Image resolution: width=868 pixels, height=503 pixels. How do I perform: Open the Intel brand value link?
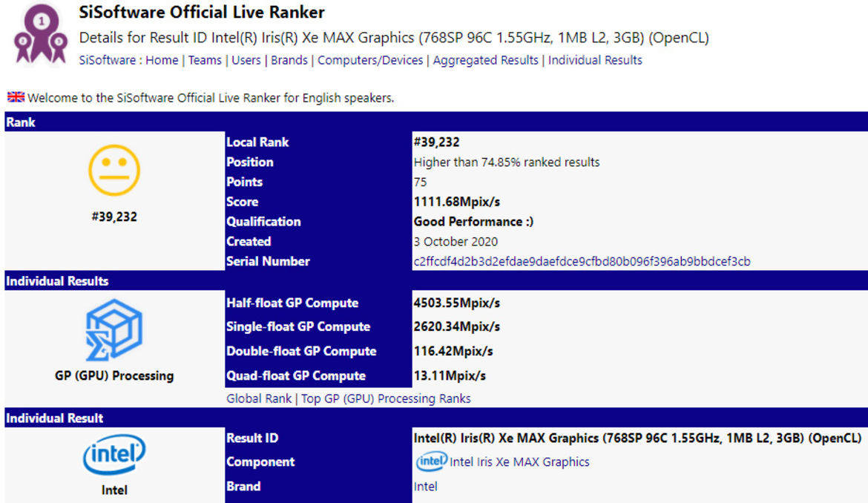coord(425,487)
